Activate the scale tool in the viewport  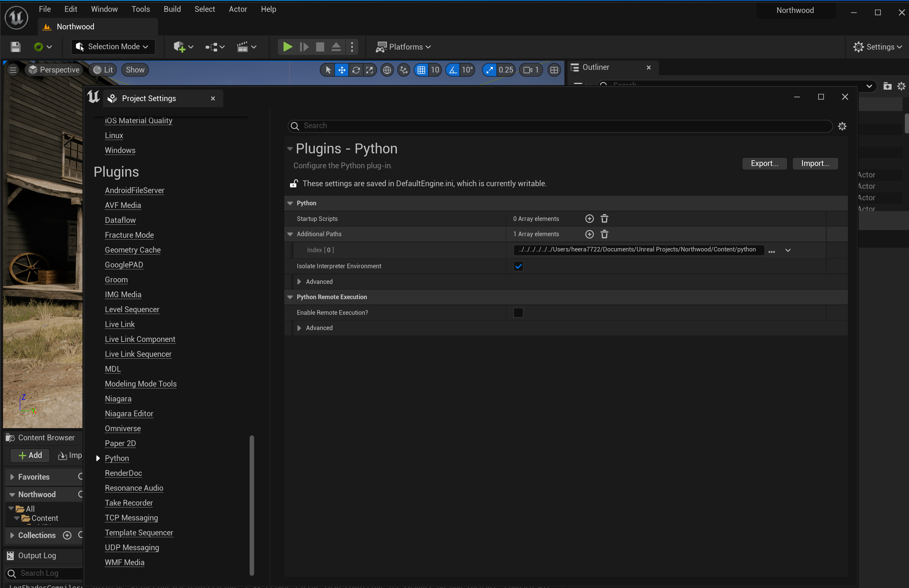(369, 70)
